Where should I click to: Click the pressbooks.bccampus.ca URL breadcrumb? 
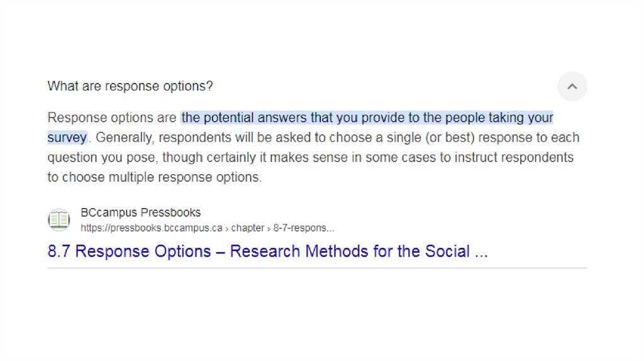coord(152,228)
